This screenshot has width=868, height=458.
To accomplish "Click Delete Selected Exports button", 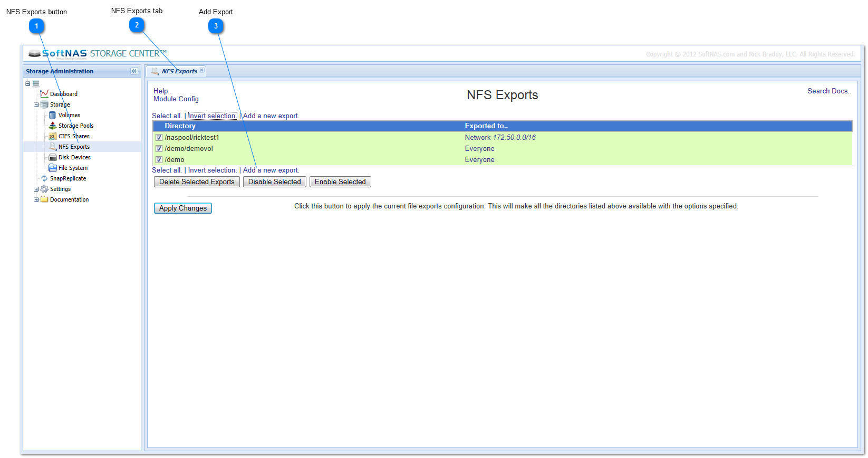I will [x=197, y=182].
